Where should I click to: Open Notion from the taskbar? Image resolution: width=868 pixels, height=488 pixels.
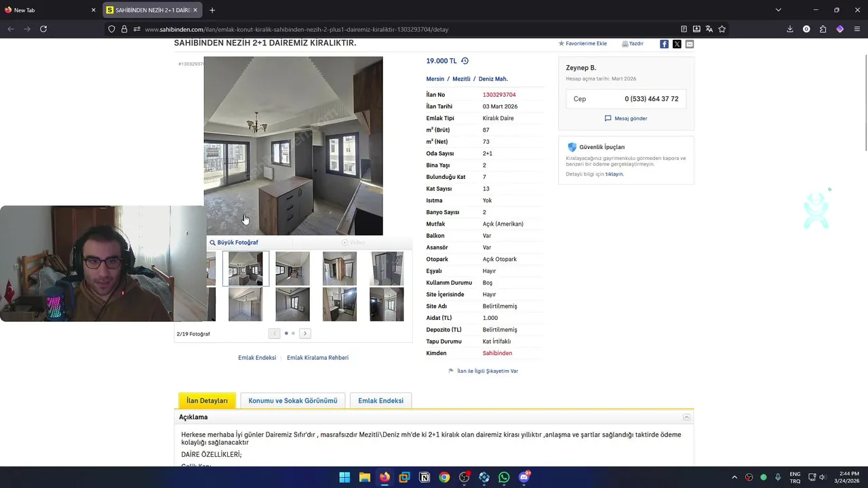coord(425,477)
